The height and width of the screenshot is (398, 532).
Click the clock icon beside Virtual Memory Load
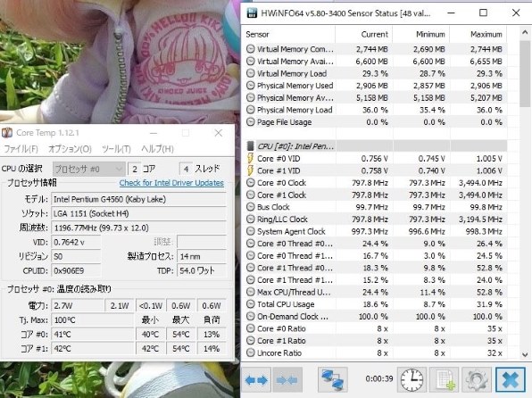(251, 73)
